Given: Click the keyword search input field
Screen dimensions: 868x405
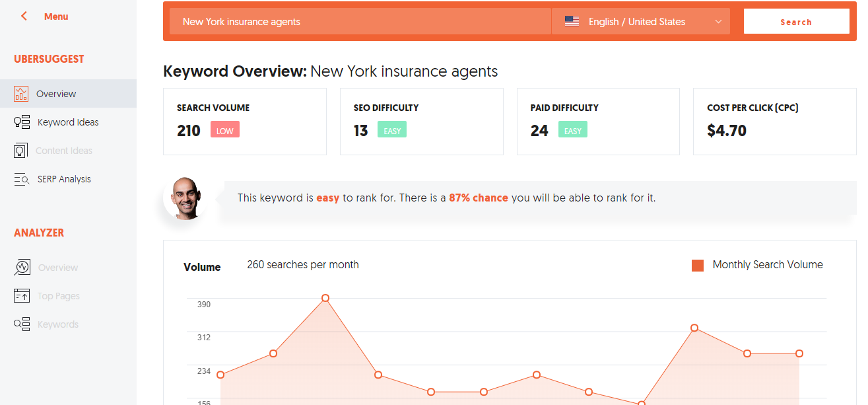Looking at the screenshot, I should pyautogui.click(x=360, y=21).
